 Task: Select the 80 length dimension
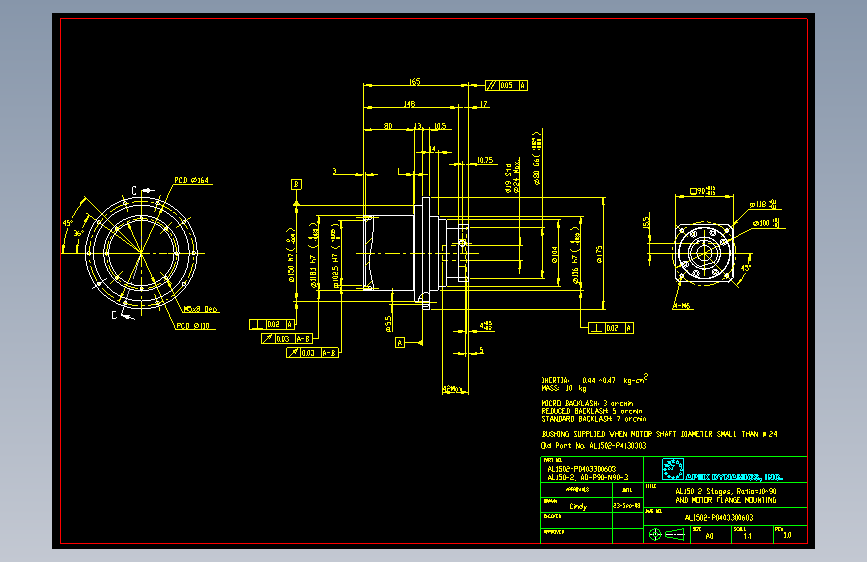[x=388, y=126]
